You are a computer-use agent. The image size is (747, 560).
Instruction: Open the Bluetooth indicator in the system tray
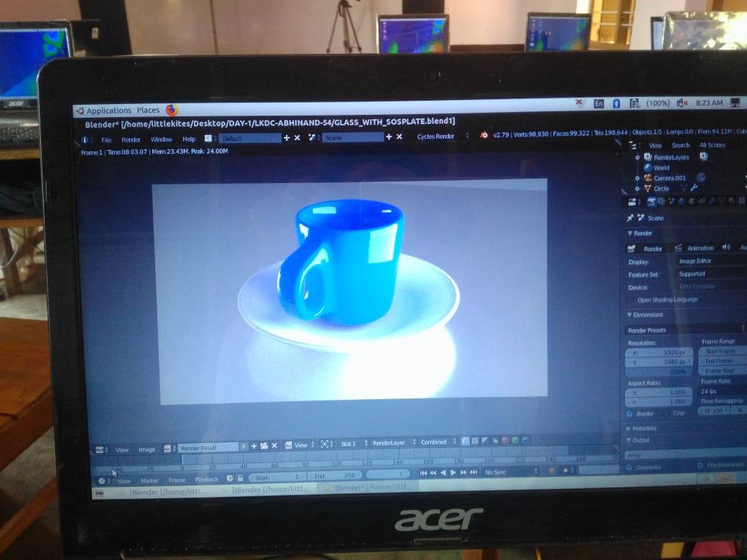tap(616, 103)
